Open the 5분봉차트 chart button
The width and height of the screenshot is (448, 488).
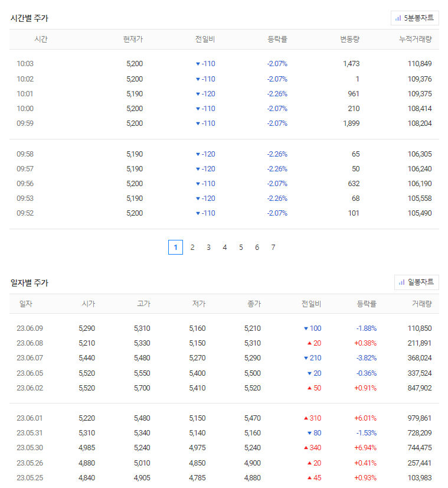click(414, 18)
